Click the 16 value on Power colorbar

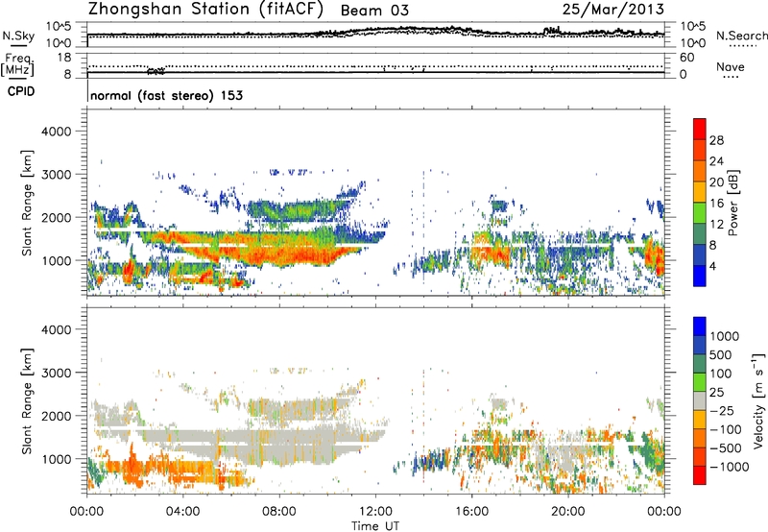pyautogui.click(x=716, y=204)
